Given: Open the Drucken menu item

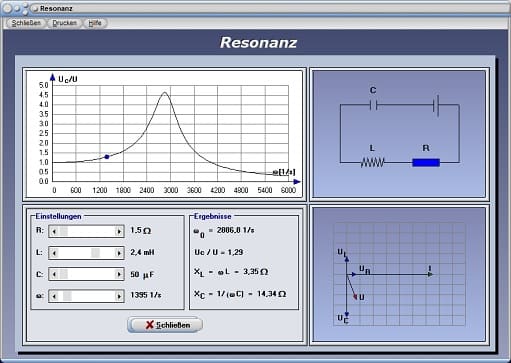Looking at the screenshot, I should [x=64, y=23].
